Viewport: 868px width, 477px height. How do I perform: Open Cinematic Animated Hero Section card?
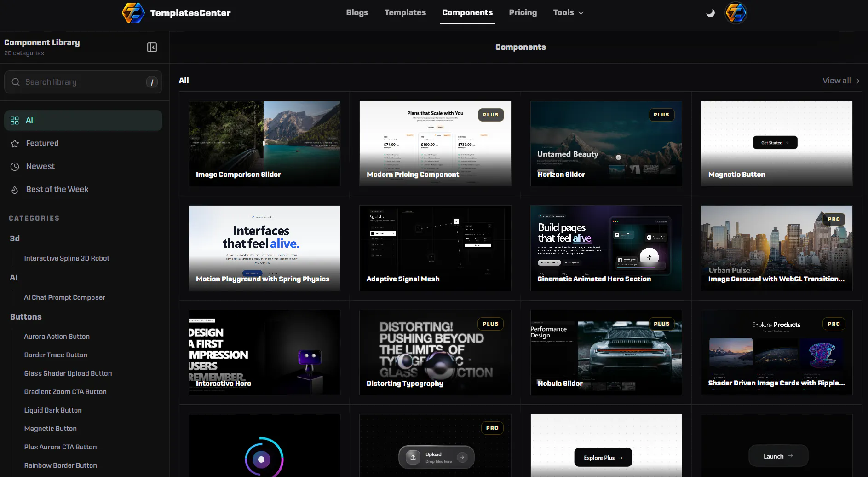point(606,248)
